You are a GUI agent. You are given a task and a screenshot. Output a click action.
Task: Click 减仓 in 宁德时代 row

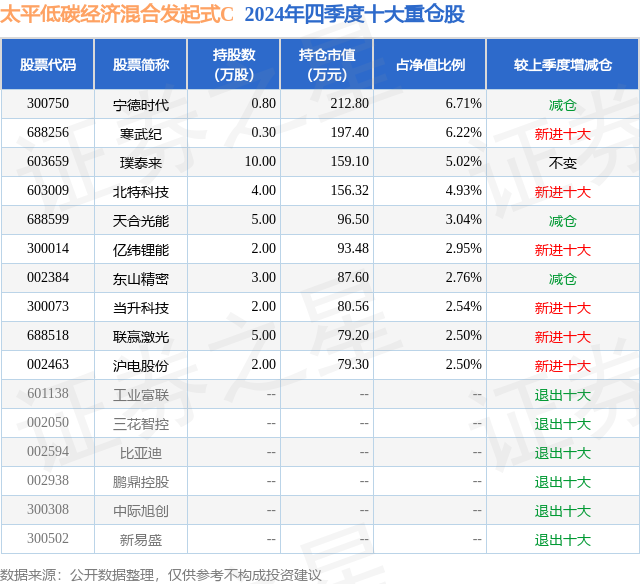pyautogui.click(x=563, y=105)
